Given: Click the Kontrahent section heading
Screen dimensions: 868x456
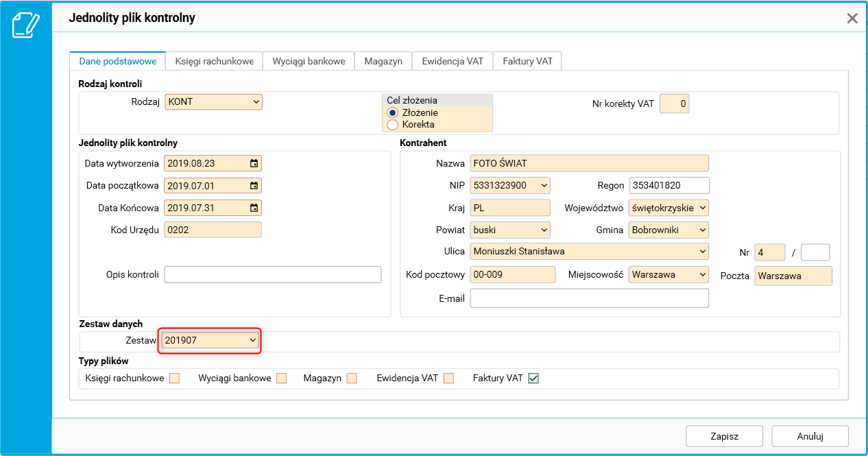Looking at the screenshot, I should (x=423, y=143).
